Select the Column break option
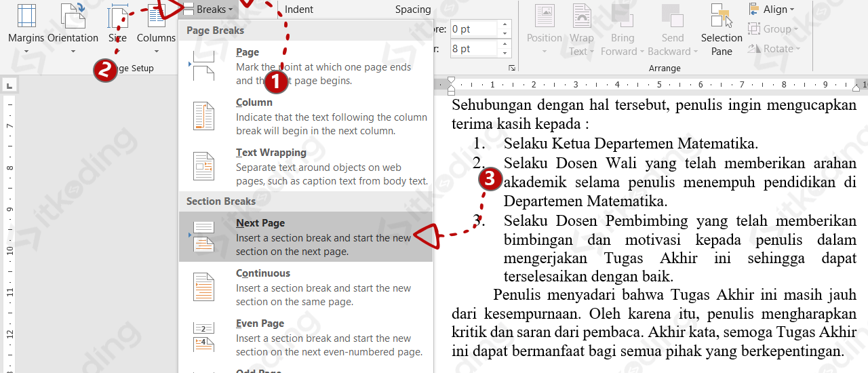 (306, 116)
